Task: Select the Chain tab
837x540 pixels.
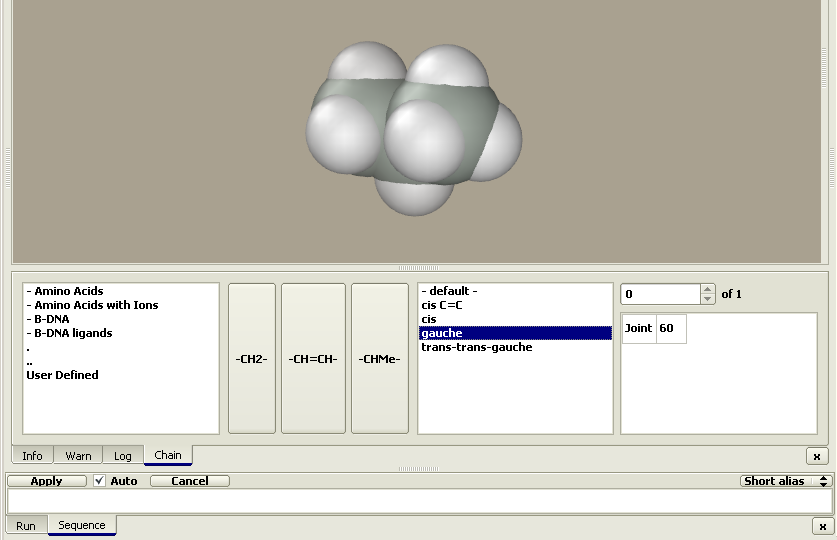Action: pyautogui.click(x=168, y=455)
